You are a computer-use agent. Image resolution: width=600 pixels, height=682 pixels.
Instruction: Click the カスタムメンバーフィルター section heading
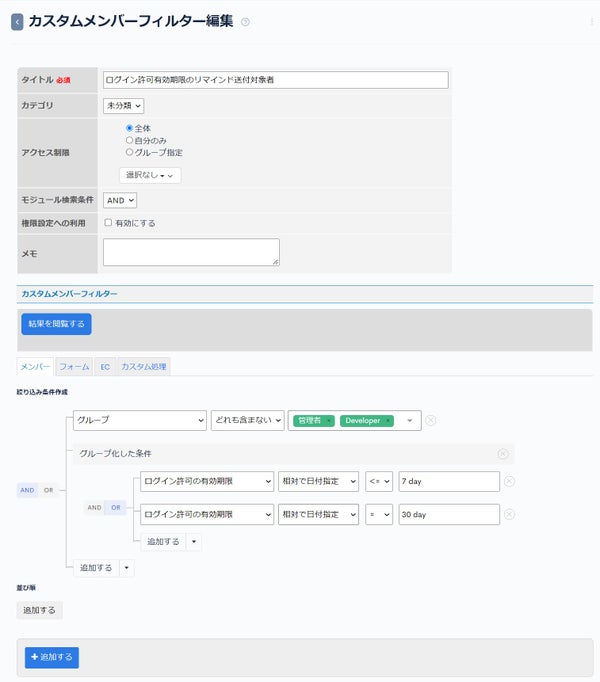coord(69,294)
